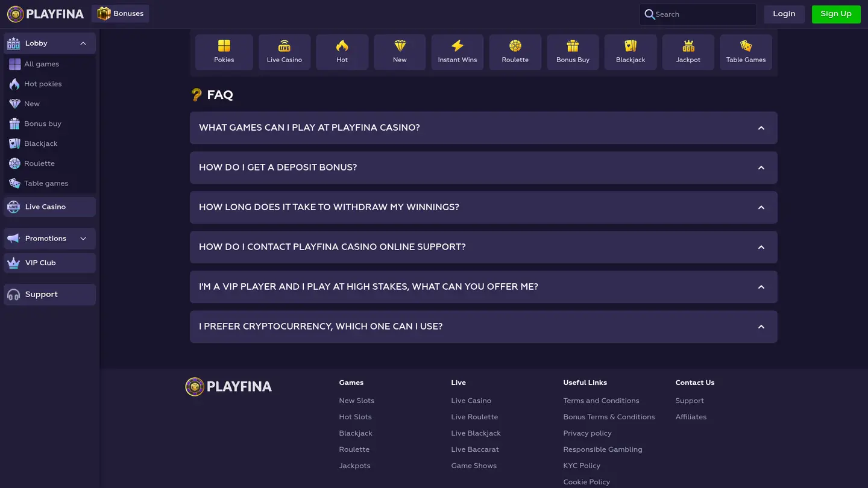Open the Roulette footer link under Games
This screenshot has width=868, height=488.
tap(354, 449)
